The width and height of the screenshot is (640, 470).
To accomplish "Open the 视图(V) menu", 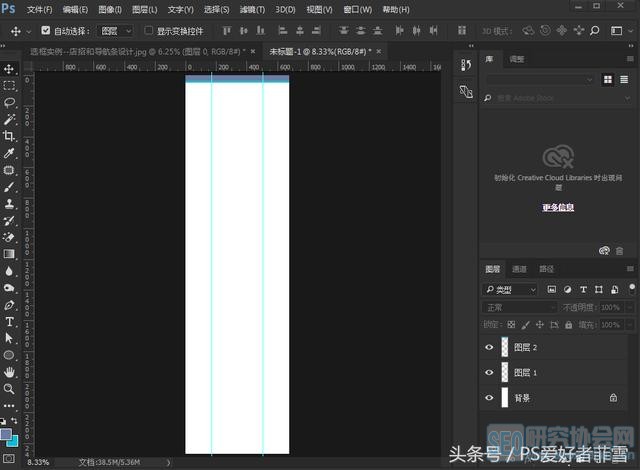I will (320, 9).
